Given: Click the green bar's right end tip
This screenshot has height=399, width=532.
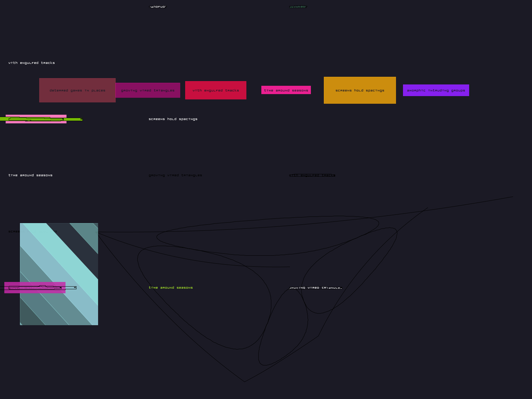Looking at the screenshot, I should tap(81, 119).
